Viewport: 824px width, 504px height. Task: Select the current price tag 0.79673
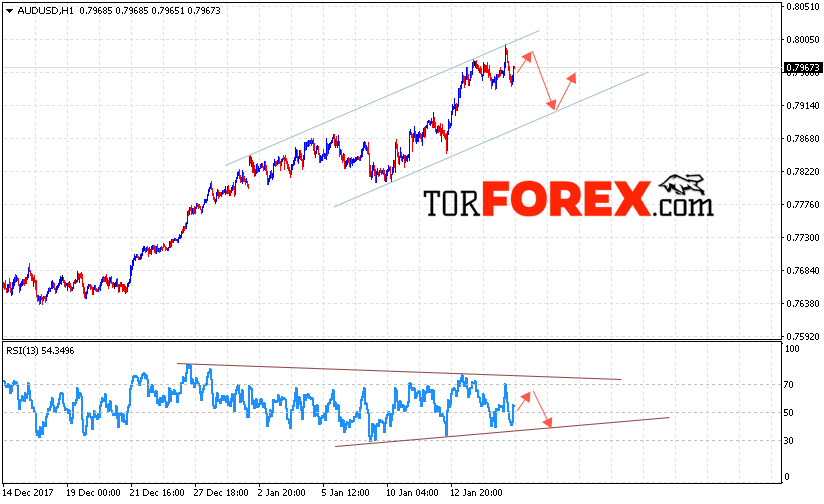point(802,68)
